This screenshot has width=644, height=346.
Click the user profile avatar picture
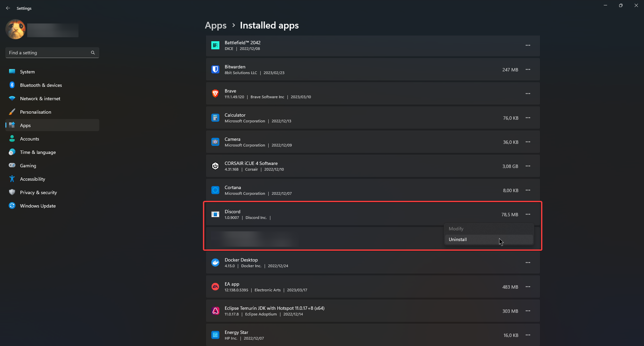click(15, 30)
